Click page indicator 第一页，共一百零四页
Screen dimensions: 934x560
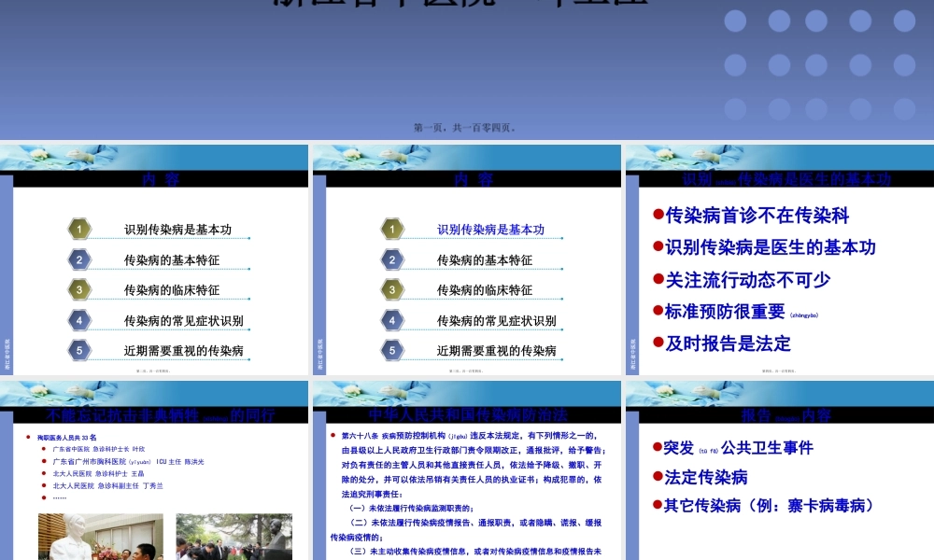point(467,127)
